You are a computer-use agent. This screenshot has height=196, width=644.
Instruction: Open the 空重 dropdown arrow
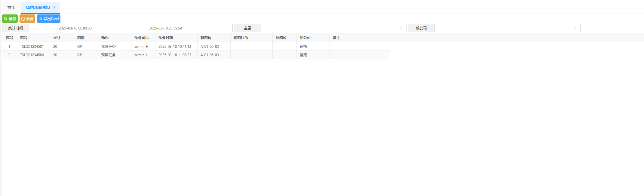point(401,28)
